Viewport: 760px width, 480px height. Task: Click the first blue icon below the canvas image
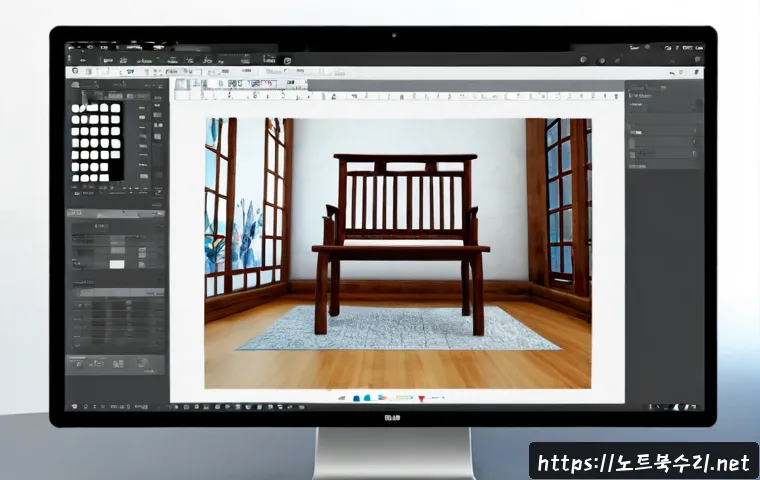356,398
